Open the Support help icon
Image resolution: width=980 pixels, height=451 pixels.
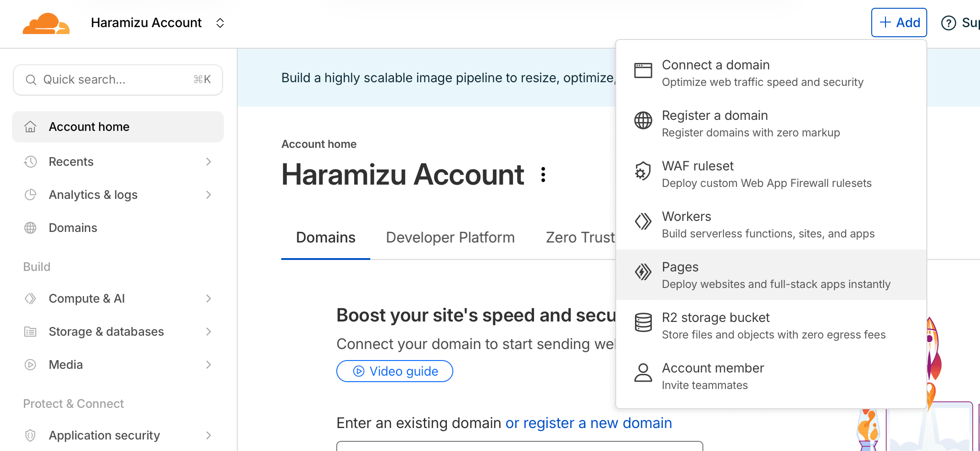click(948, 23)
